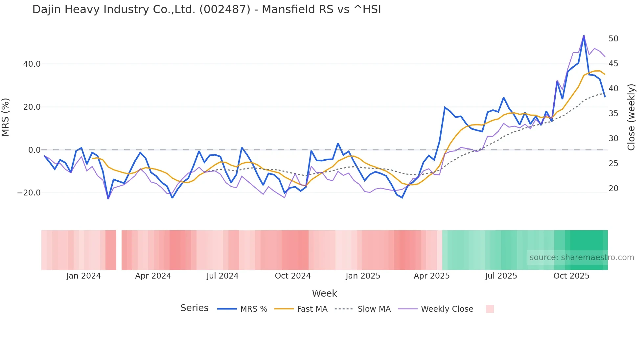Click the '40' right axis tick
The height and width of the screenshot is (362, 644).
(613, 89)
